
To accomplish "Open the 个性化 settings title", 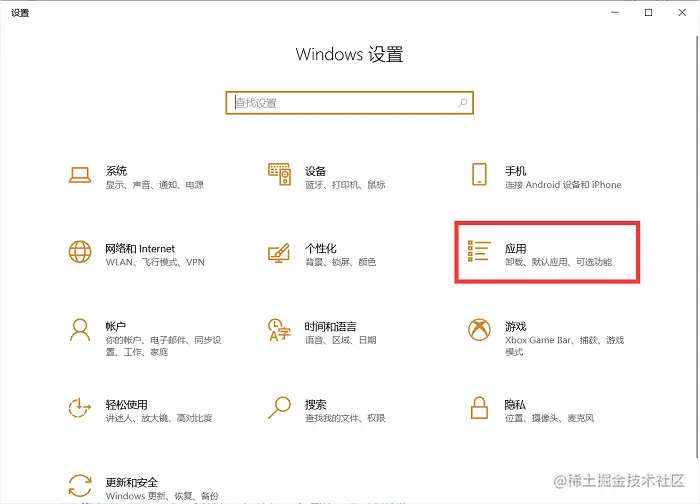I will (x=321, y=249).
